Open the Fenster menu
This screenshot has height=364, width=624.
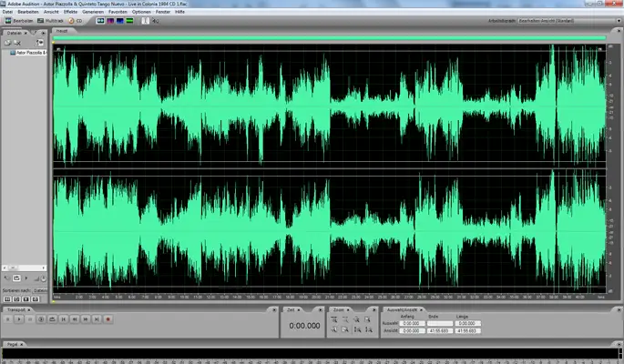[x=163, y=12]
